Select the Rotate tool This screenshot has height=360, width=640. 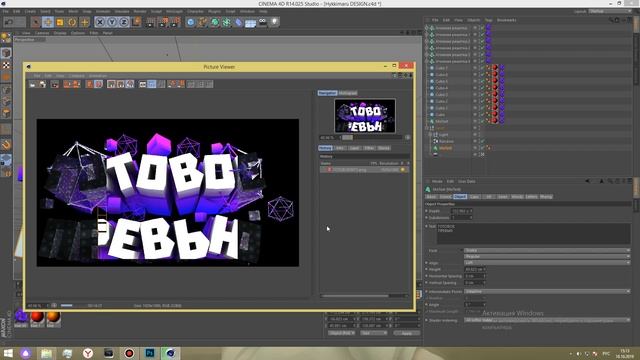click(72, 22)
